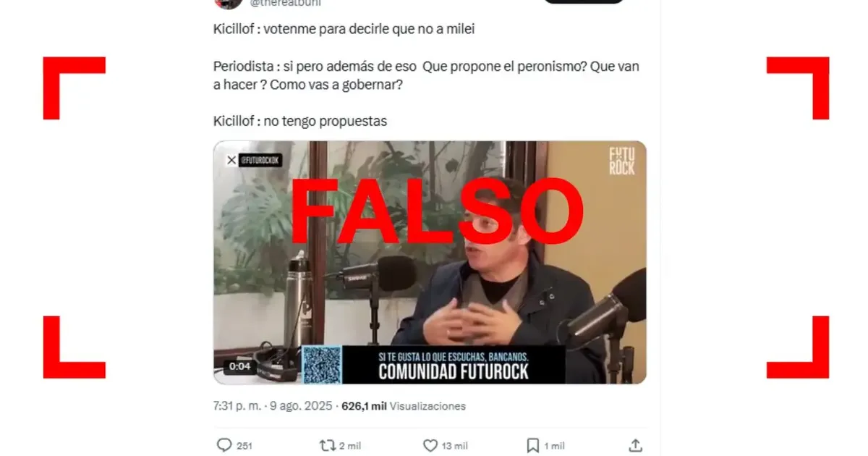This screenshot has width=868, height=456.
Task: Click the follow button at top
Action: (x=584, y=1)
